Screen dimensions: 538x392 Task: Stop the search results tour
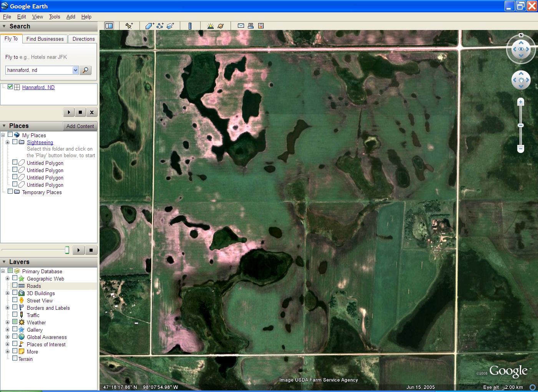point(80,112)
